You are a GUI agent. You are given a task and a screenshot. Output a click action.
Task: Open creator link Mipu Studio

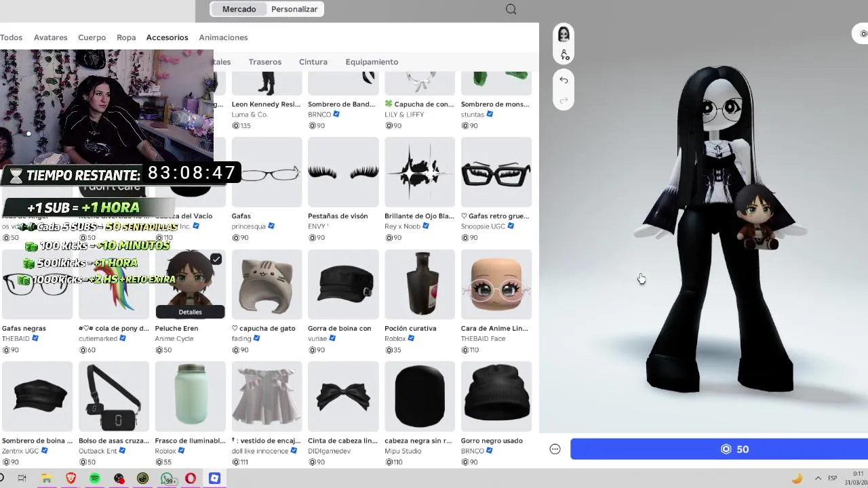click(x=403, y=451)
